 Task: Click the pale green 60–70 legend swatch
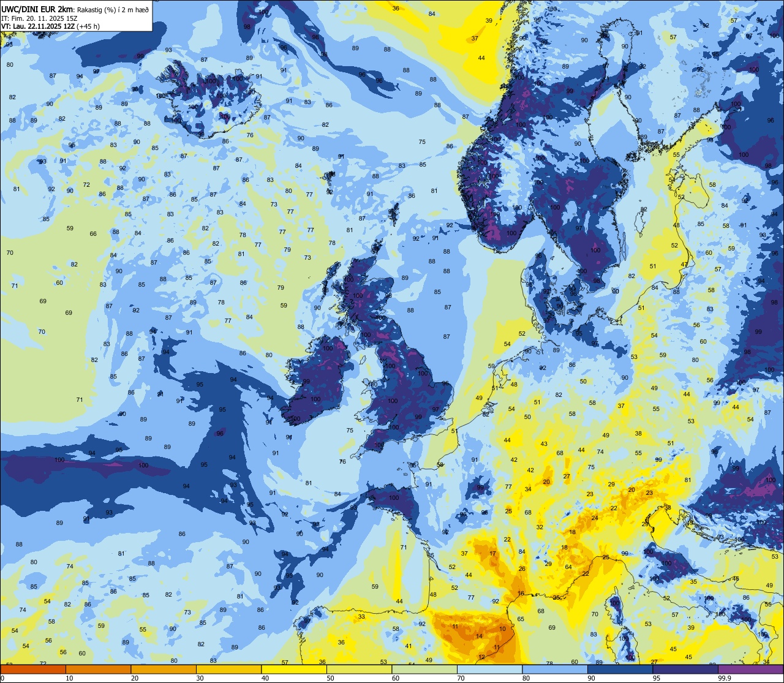(424, 669)
